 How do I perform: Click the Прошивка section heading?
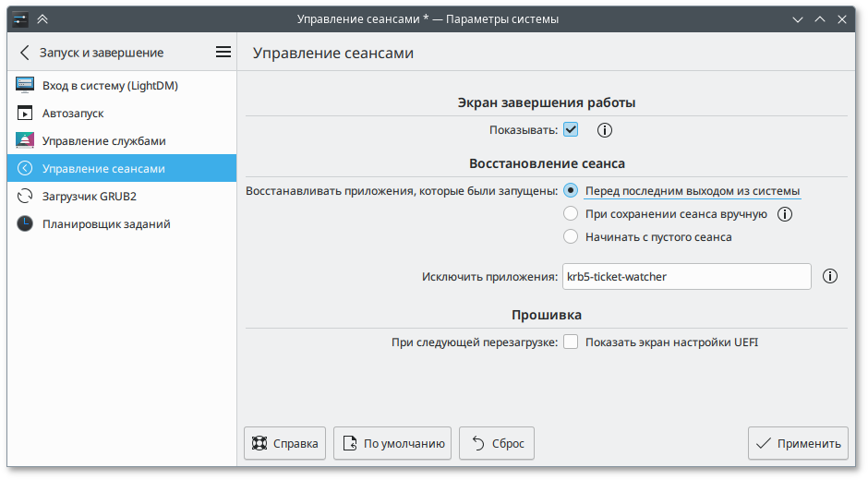click(547, 315)
